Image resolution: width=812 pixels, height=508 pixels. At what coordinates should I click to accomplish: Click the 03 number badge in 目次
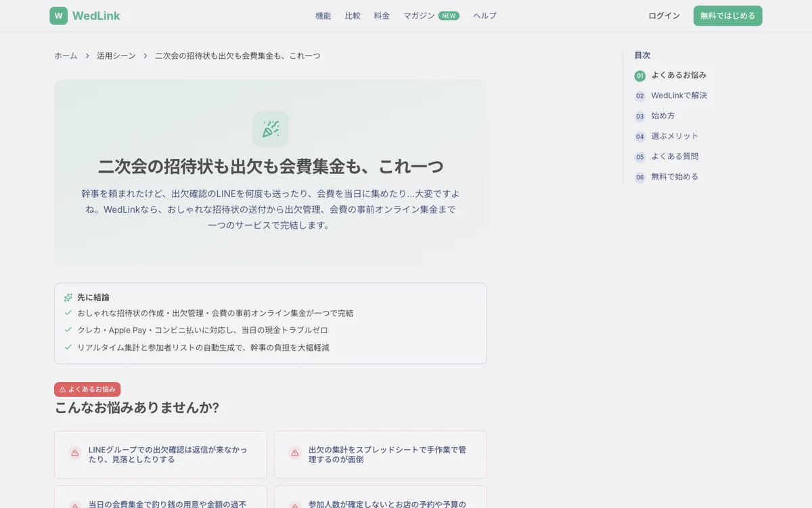click(x=640, y=117)
